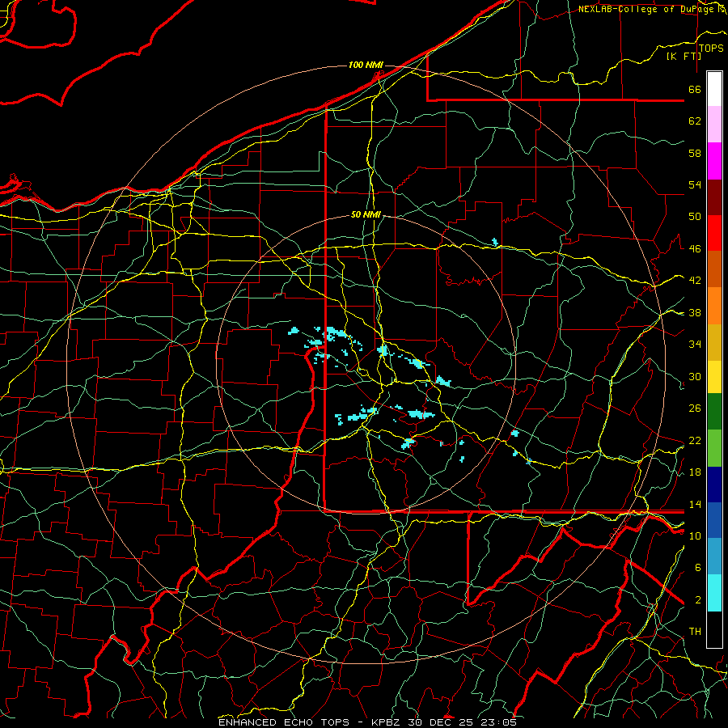728x728 pixels.
Task: Click the legend value 10
Action: pyautogui.click(x=695, y=535)
